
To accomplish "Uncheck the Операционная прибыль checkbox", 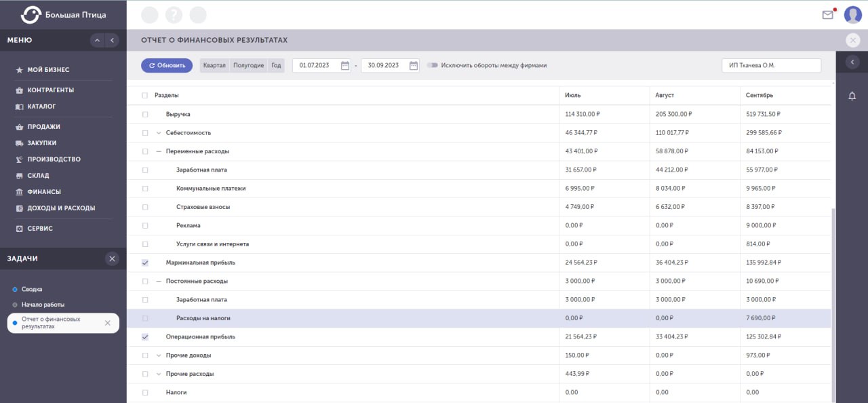I will (x=144, y=337).
